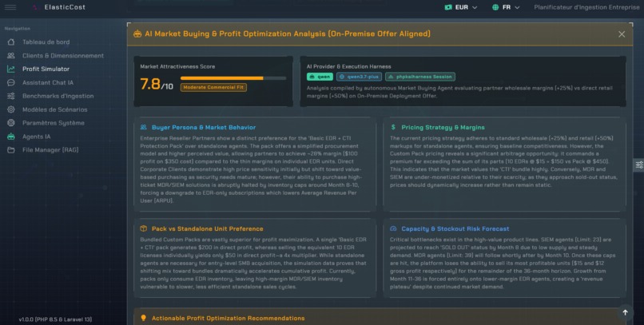The image size is (644, 325).
Task: Click the ElasticCost brand name
Action: click(x=65, y=7)
